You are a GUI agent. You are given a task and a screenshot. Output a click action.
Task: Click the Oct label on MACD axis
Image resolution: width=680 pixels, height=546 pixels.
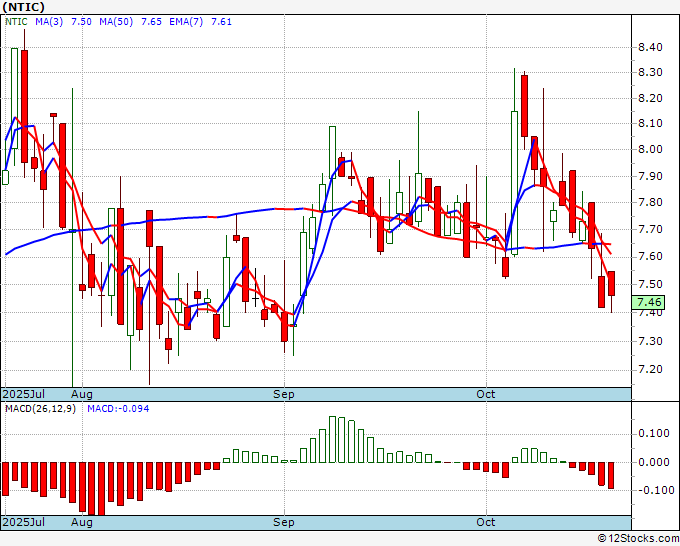486,522
